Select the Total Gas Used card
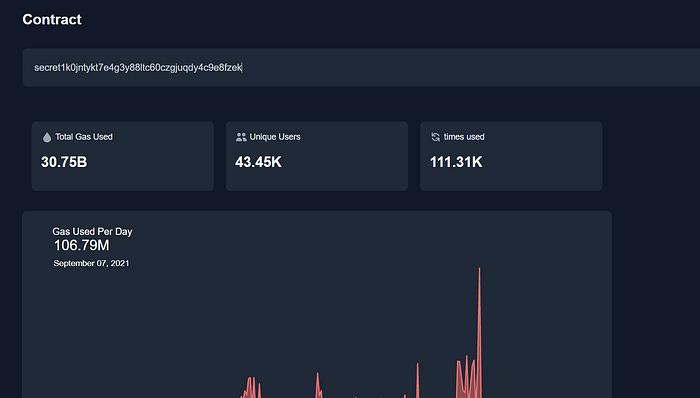The image size is (700, 398). [122, 156]
